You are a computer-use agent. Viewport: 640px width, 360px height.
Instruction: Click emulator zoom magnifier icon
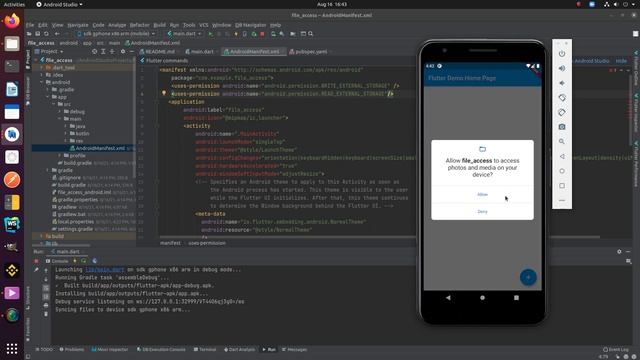[x=562, y=142]
